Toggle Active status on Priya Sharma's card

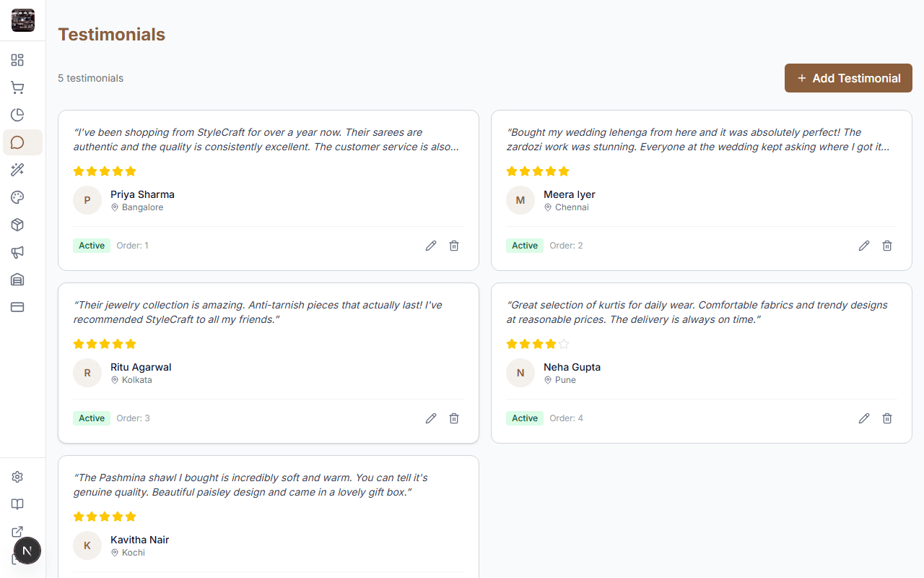[x=92, y=245]
